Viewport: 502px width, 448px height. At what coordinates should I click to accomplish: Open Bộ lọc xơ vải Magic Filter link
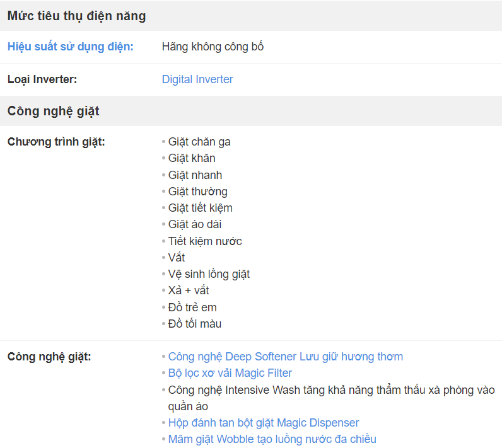[x=230, y=373]
